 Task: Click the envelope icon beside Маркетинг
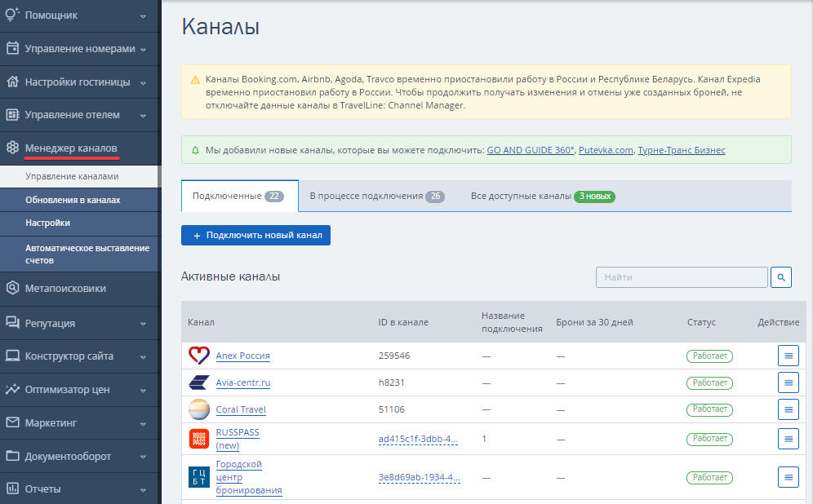[x=12, y=422]
